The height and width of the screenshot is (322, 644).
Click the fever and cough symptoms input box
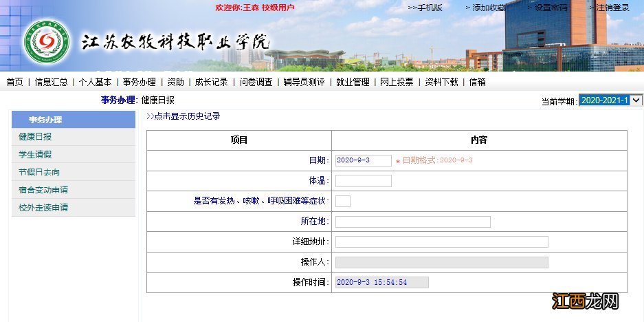pos(343,201)
